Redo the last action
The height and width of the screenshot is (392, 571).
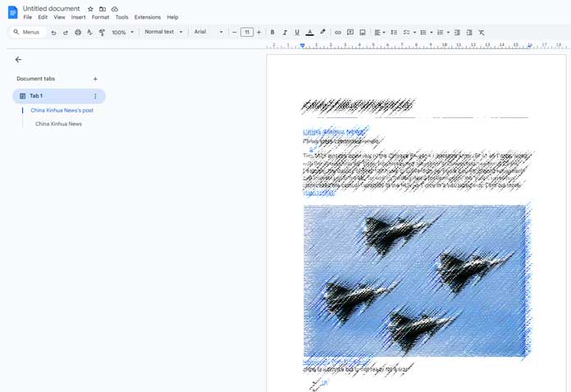tap(66, 33)
